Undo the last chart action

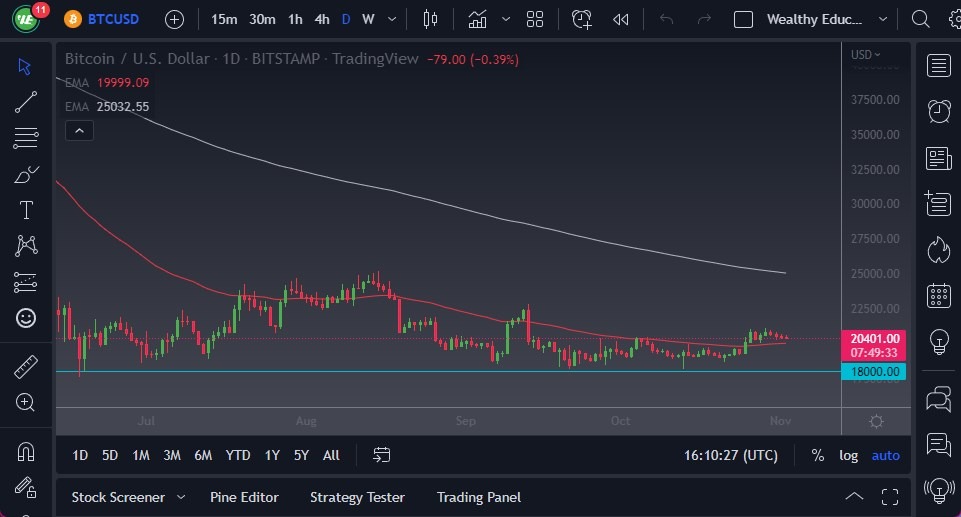(x=666, y=20)
